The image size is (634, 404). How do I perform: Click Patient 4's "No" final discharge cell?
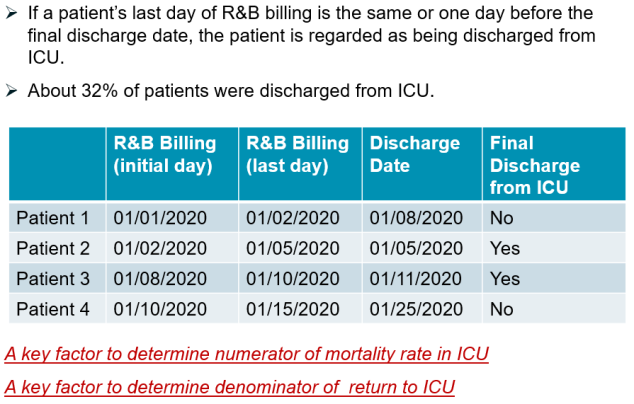tap(502, 309)
